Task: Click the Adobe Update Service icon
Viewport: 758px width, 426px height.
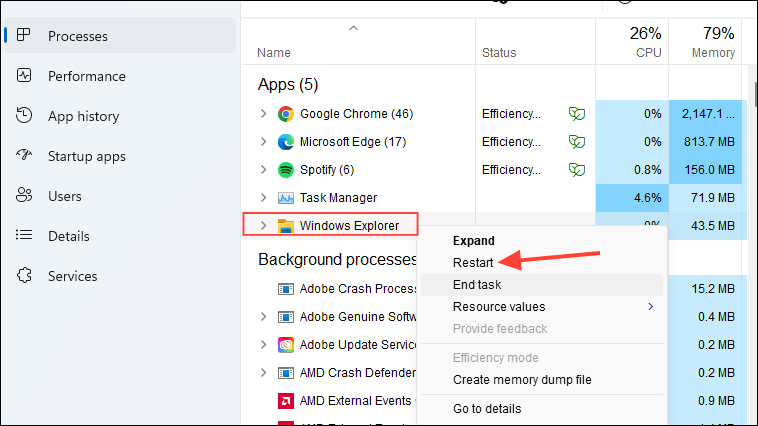Action: click(x=286, y=345)
